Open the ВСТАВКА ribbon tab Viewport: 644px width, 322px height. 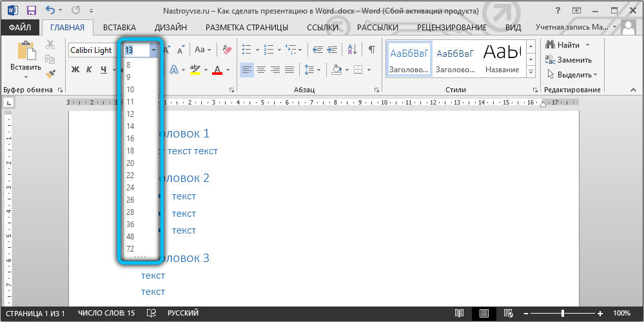click(119, 27)
